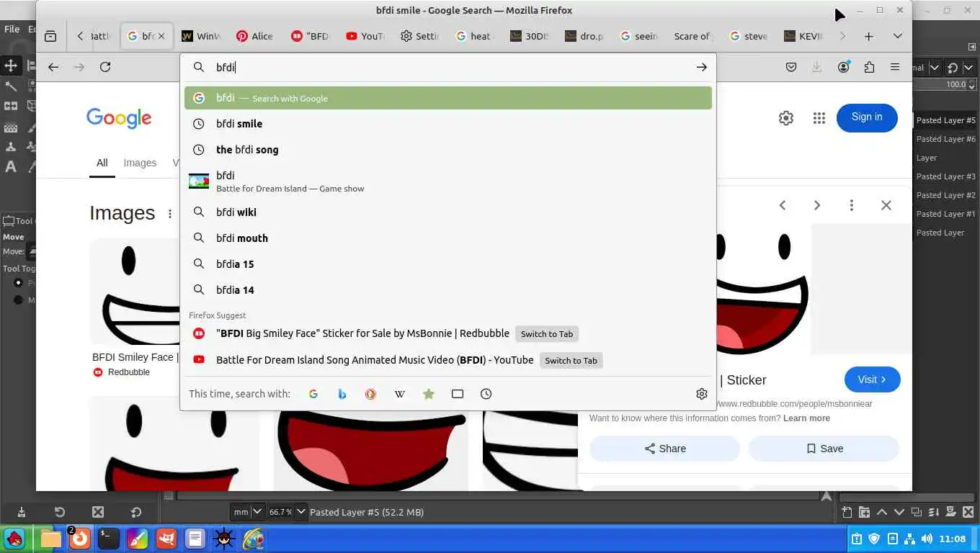
Task: Show the next image in the preview panel
Action: click(817, 205)
